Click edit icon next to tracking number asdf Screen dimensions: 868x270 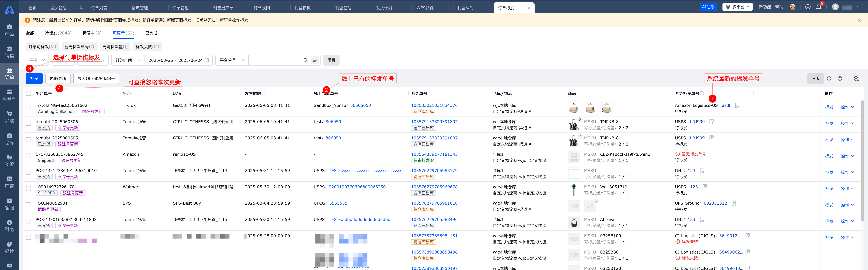(x=737, y=105)
